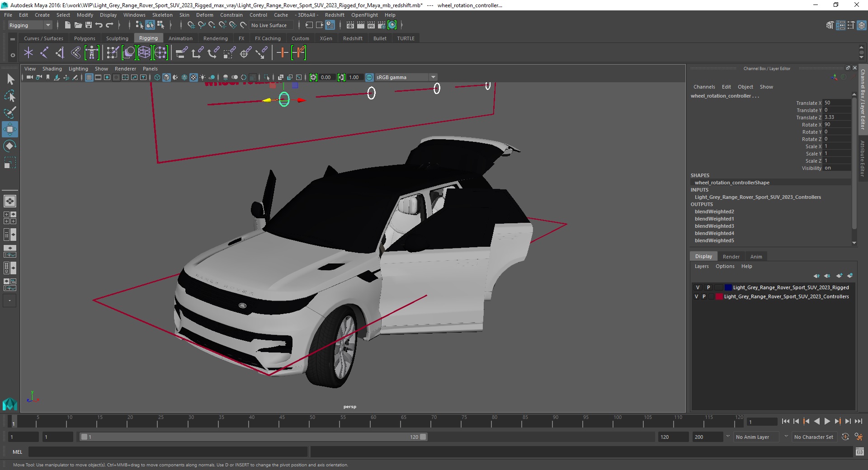Play animation forwards

[x=827, y=421]
